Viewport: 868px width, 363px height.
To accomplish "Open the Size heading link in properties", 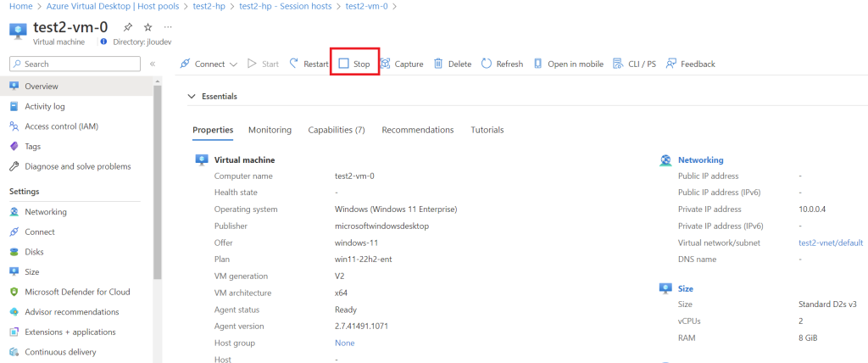I will pyautogui.click(x=685, y=288).
